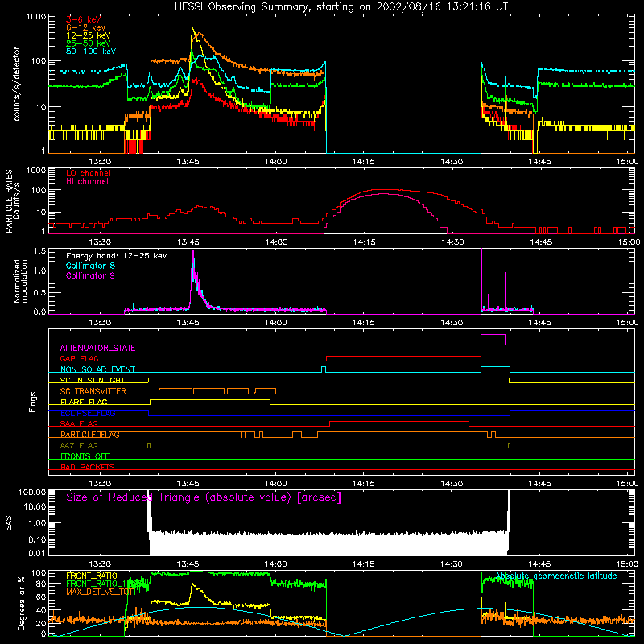Image resolution: width=644 pixels, height=644 pixels.
Task: Click the SAA_FLAG label
Action: click(79, 424)
